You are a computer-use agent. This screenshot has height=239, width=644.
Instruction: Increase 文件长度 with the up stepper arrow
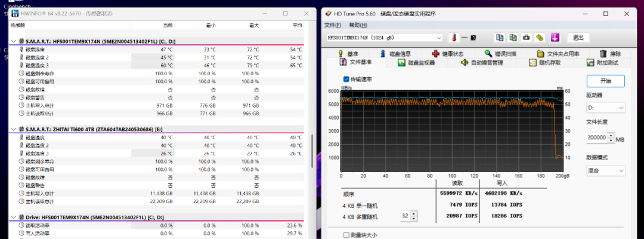611,136
